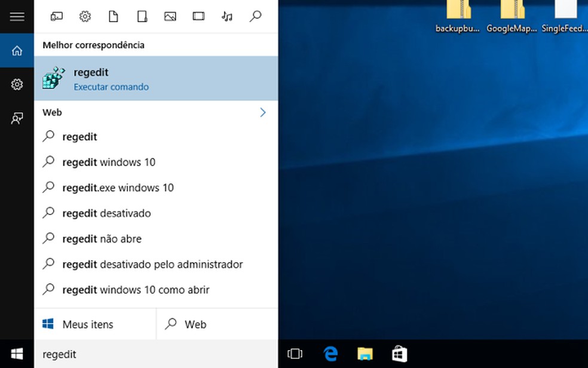Screen dimensions: 588x368
Task: Filter results by Photos icon
Action: (x=170, y=17)
